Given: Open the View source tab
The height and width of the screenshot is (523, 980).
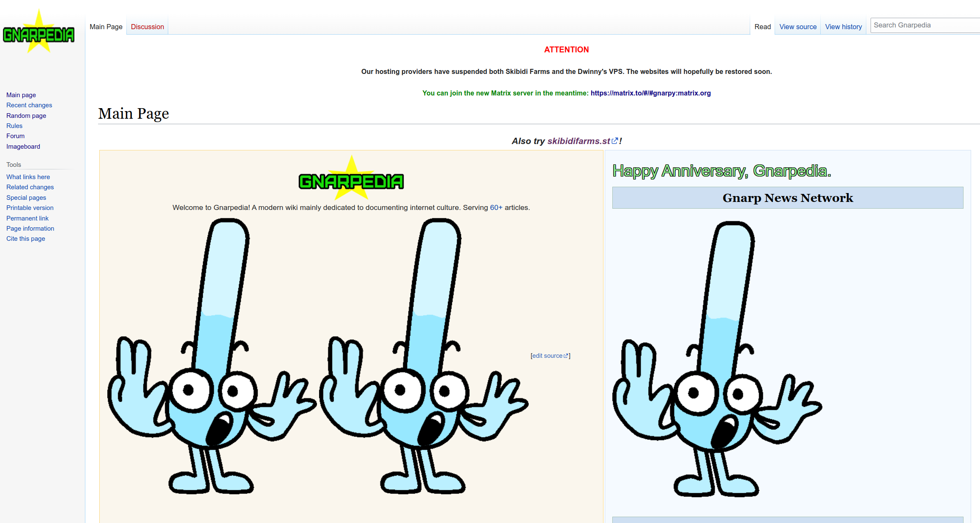Looking at the screenshot, I should pos(797,27).
